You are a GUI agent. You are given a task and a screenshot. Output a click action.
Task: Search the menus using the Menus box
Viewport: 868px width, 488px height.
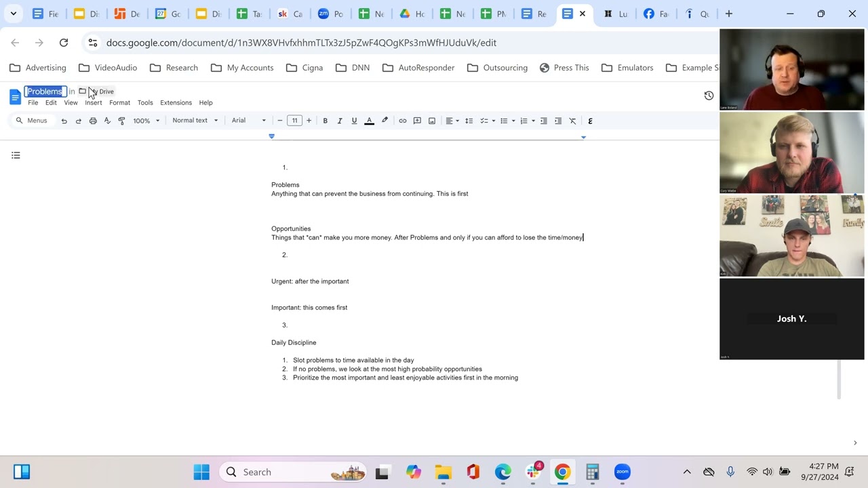[32, 121]
